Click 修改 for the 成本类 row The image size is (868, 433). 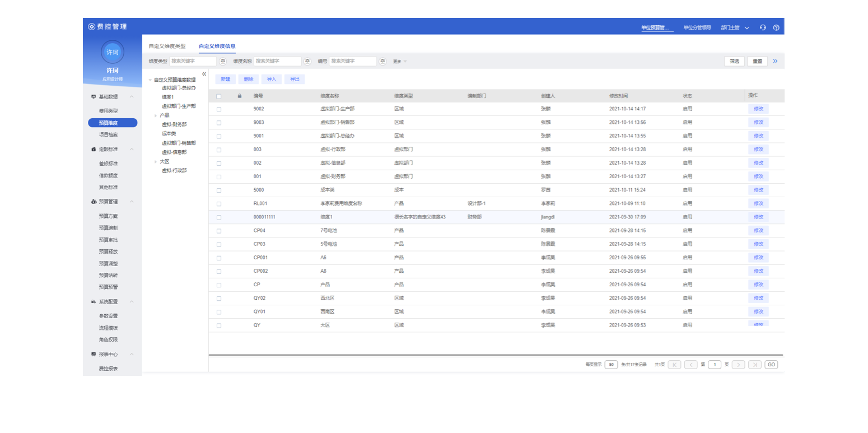pos(758,190)
